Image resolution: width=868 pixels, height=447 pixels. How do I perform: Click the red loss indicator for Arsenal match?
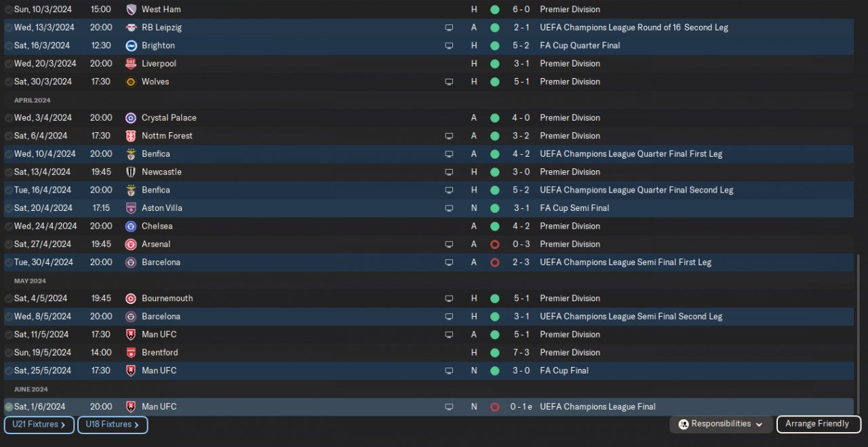494,244
